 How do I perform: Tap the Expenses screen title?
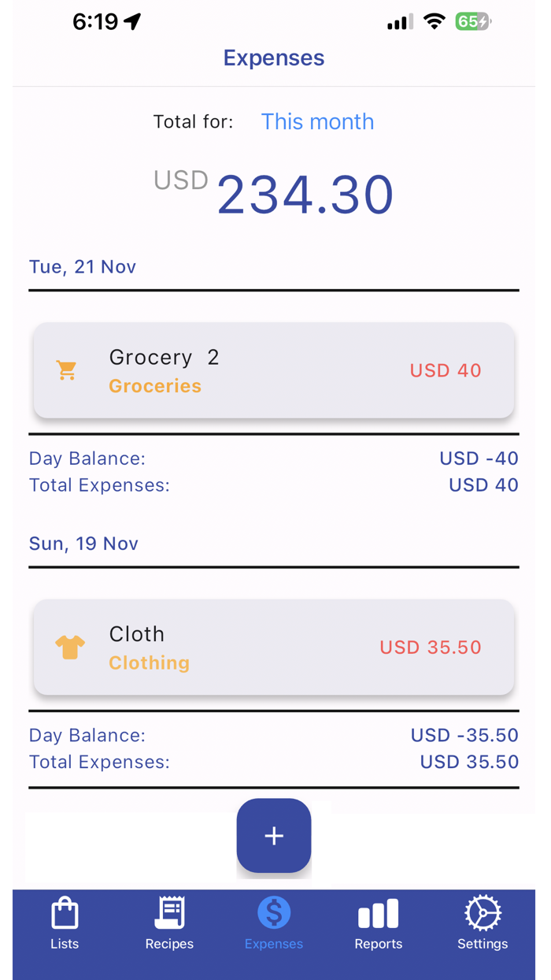pos(274,58)
